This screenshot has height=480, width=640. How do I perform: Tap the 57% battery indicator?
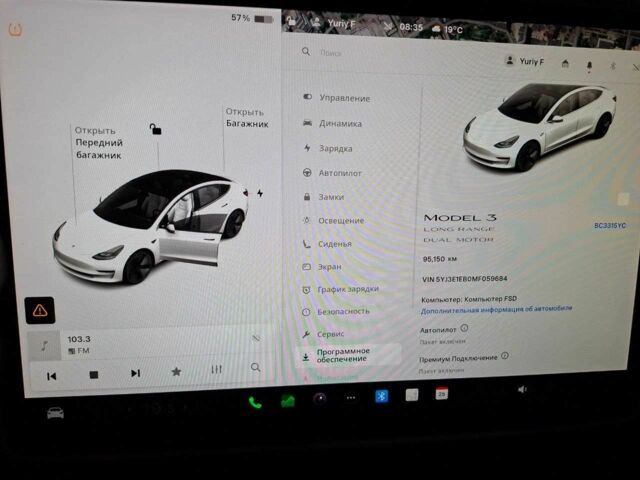click(252, 18)
